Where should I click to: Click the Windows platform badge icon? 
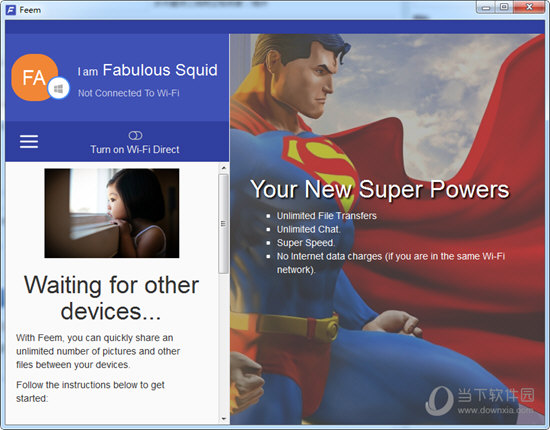pos(59,88)
